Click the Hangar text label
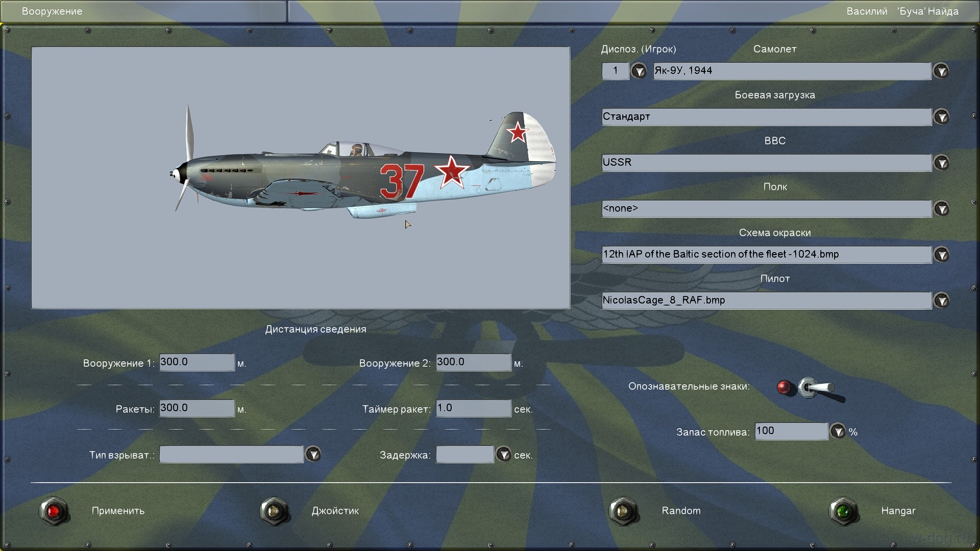This screenshot has height=551, width=980. click(898, 511)
